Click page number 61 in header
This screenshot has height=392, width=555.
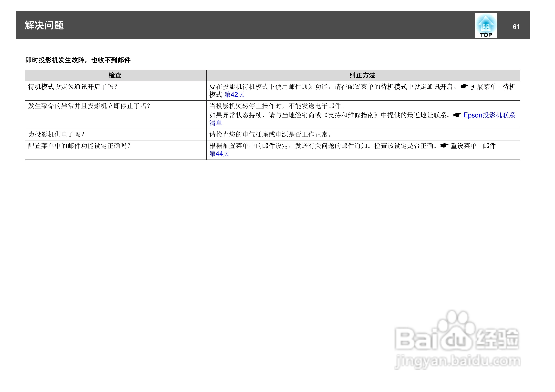coord(516,27)
